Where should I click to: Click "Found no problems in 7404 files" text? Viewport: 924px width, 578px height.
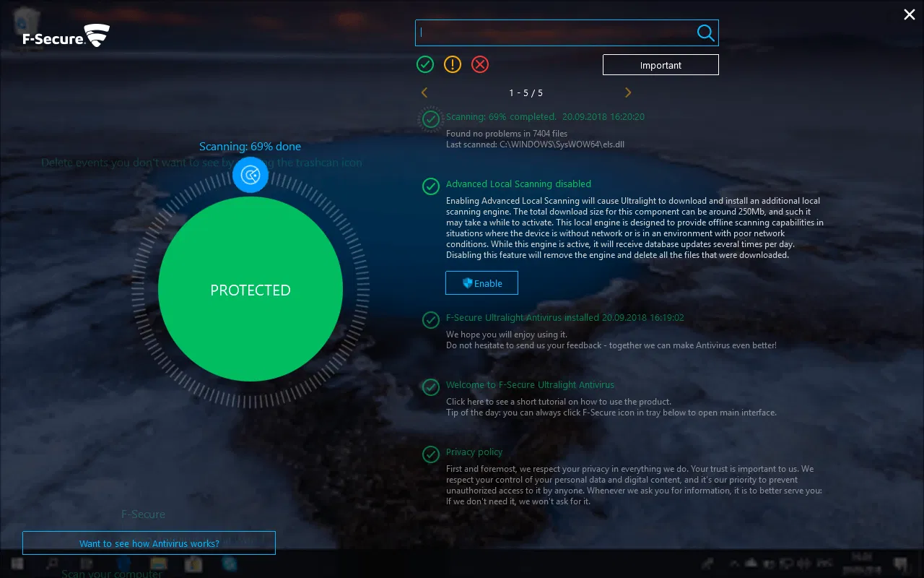click(507, 134)
